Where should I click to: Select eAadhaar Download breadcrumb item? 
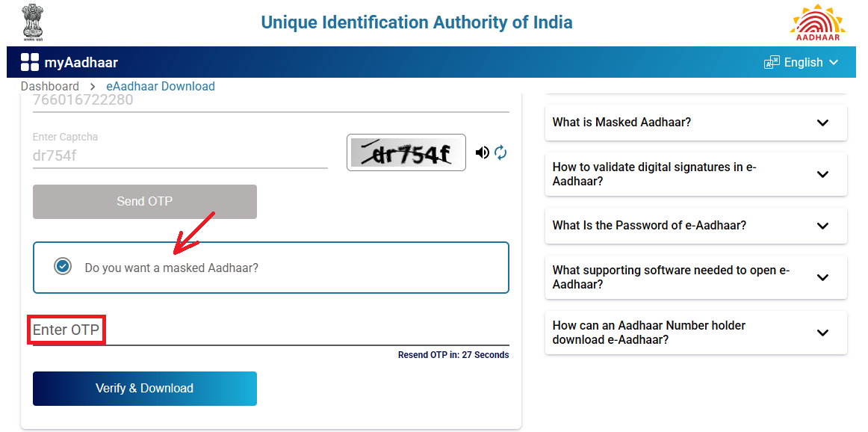tap(160, 86)
